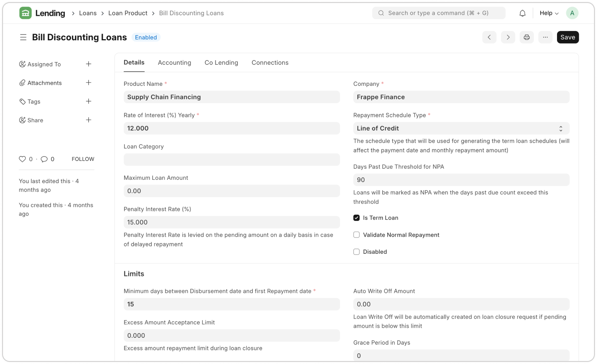
Task: Switch to the Accounting tab
Action: 174,63
